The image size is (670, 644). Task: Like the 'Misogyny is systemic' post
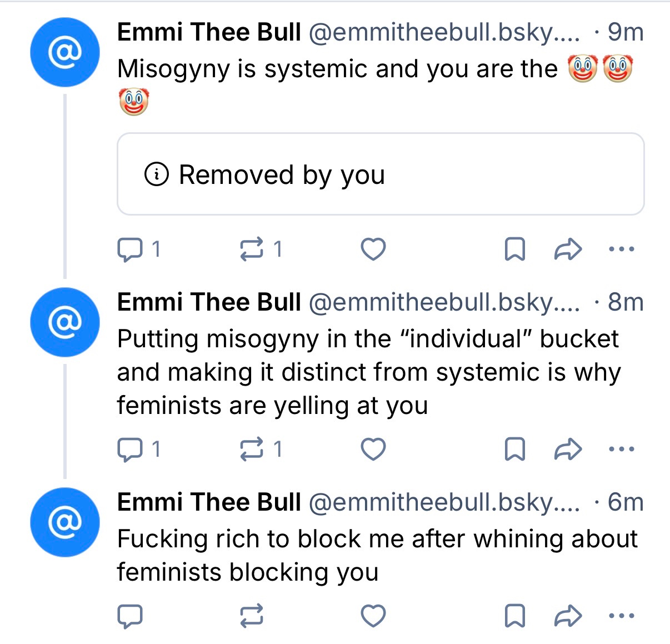point(373,249)
